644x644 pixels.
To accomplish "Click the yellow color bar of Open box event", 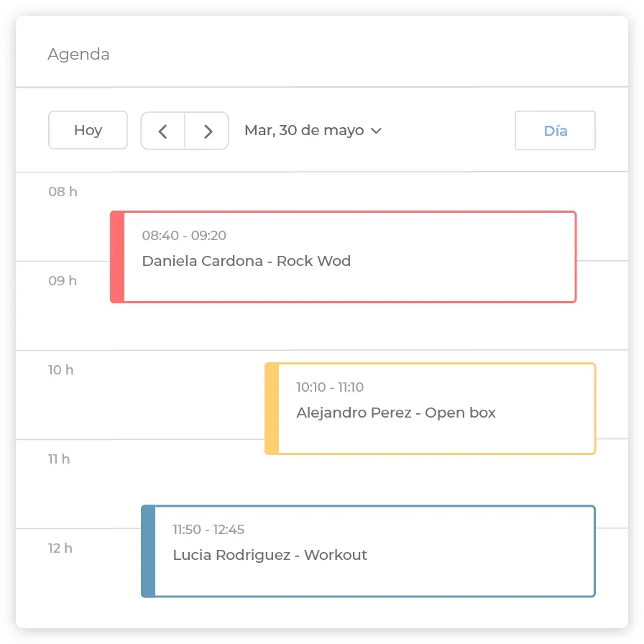I will pos(272,409).
